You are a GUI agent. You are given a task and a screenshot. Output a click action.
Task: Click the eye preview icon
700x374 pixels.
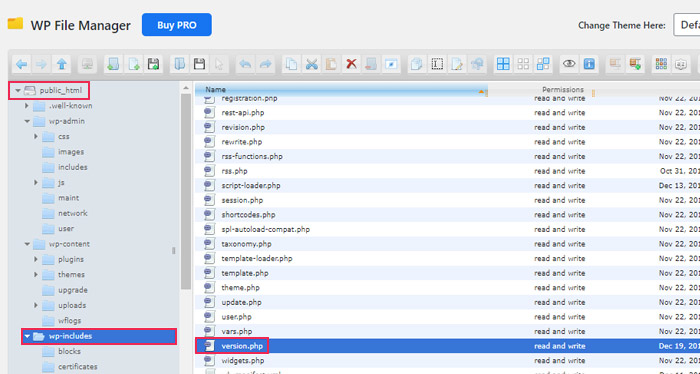(569, 64)
